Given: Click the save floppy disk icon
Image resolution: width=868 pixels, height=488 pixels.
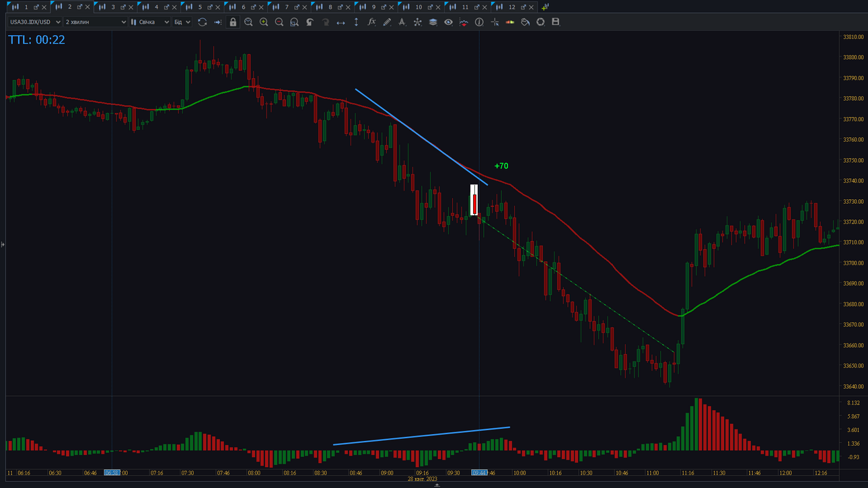Looking at the screenshot, I should 556,22.
